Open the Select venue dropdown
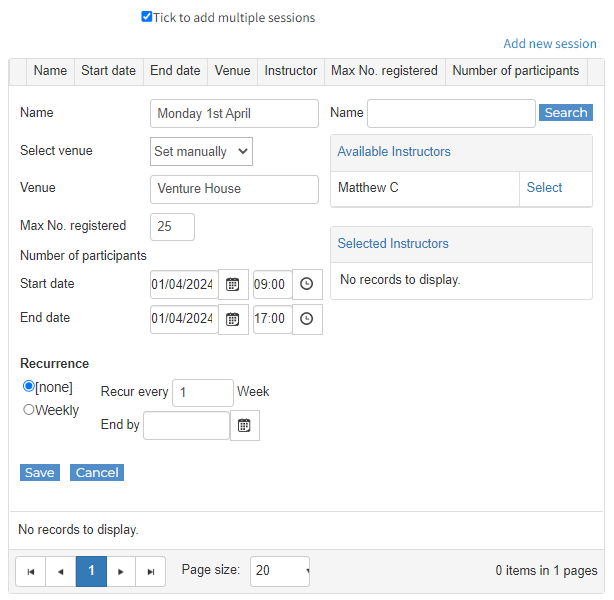This screenshot has width=614, height=600. click(x=201, y=152)
